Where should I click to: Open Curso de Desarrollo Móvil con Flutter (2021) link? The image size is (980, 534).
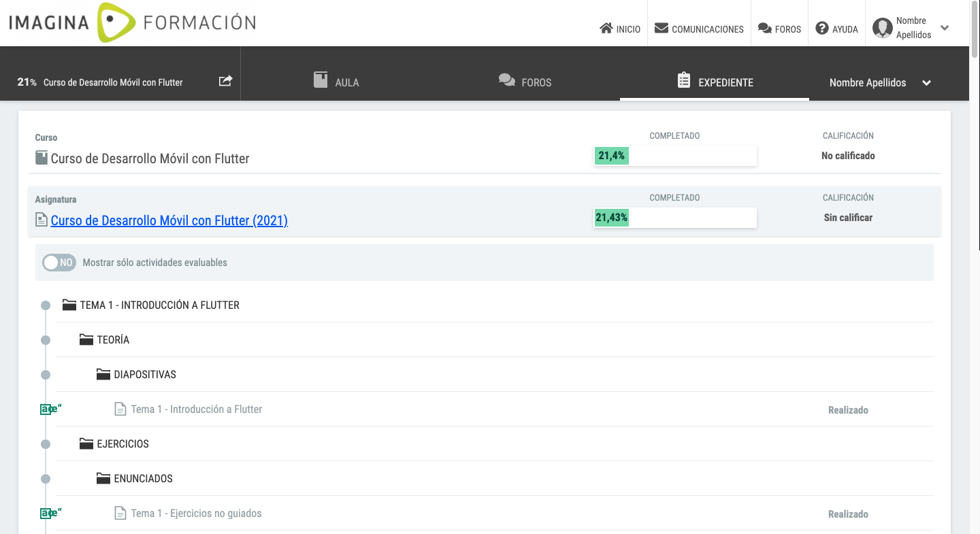coord(169,220)
